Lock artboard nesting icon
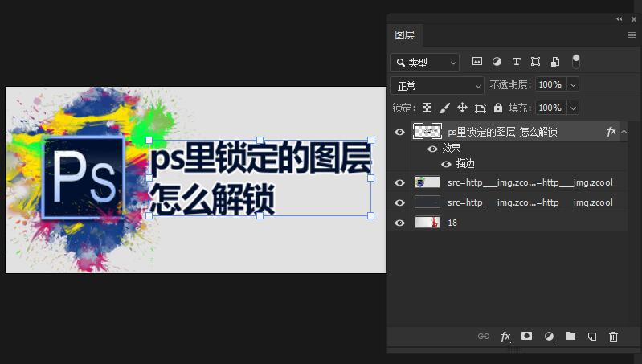 tap(480, 108)
